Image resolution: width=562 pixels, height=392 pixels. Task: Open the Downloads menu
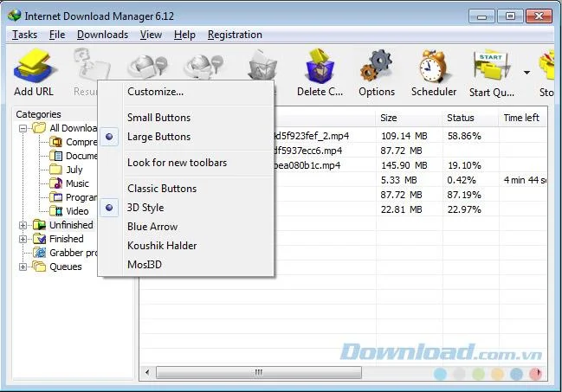tap(102, 35)
